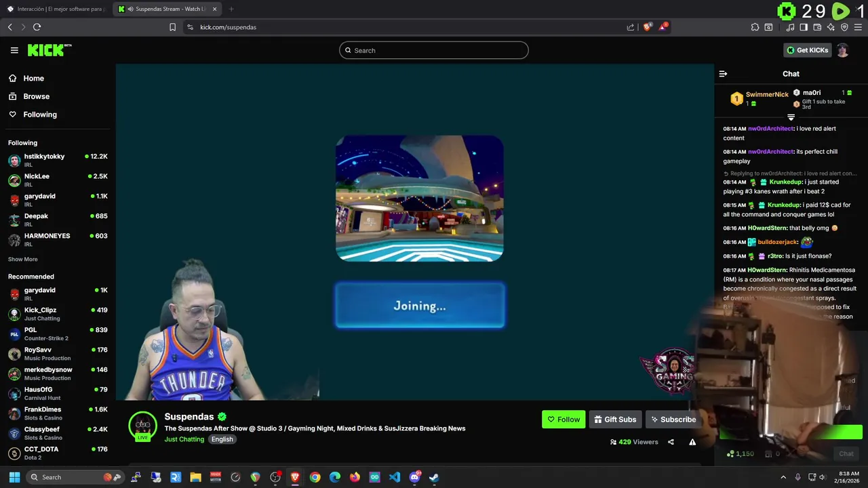This screenshot has height=488, width=868.
Task: Click the Kick logo
Action: click(x=49, y=50)
